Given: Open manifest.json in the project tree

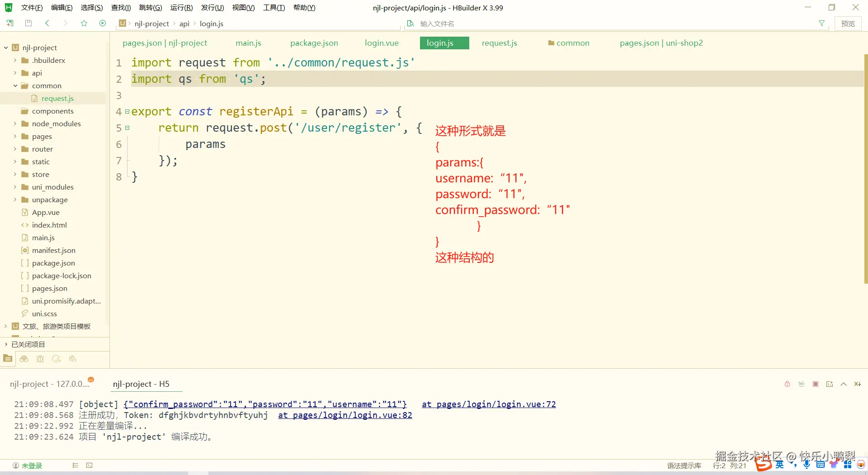Looking at the screenshot, I should point(54,250).
